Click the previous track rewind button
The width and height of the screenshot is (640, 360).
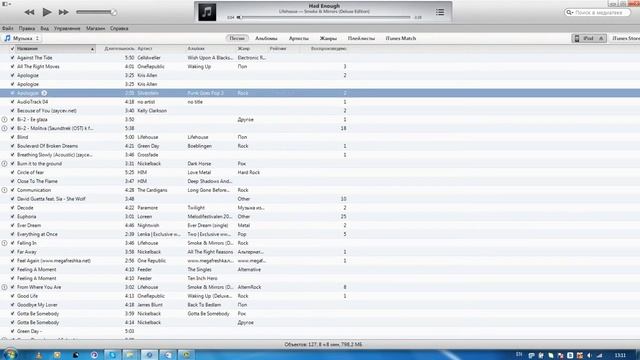(x=29, y=12)
